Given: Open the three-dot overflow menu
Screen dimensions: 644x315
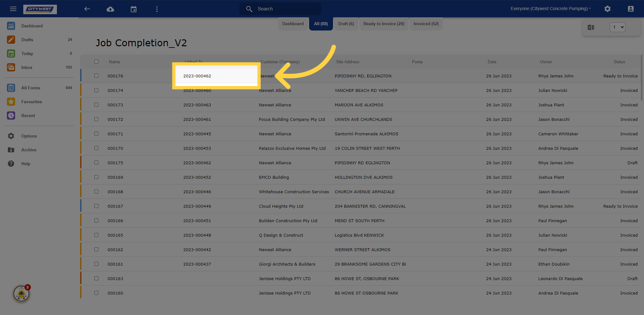Looking at the screenshot, I should pos(157,9).
